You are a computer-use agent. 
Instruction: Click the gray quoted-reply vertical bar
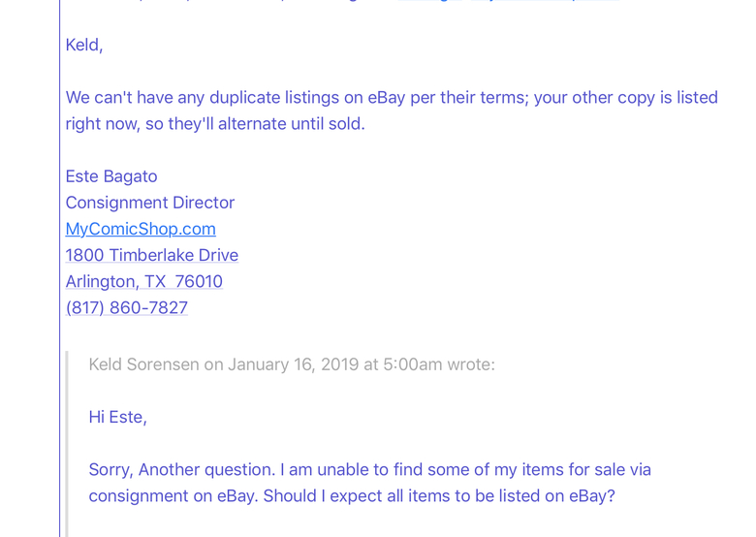click(67, 444)
